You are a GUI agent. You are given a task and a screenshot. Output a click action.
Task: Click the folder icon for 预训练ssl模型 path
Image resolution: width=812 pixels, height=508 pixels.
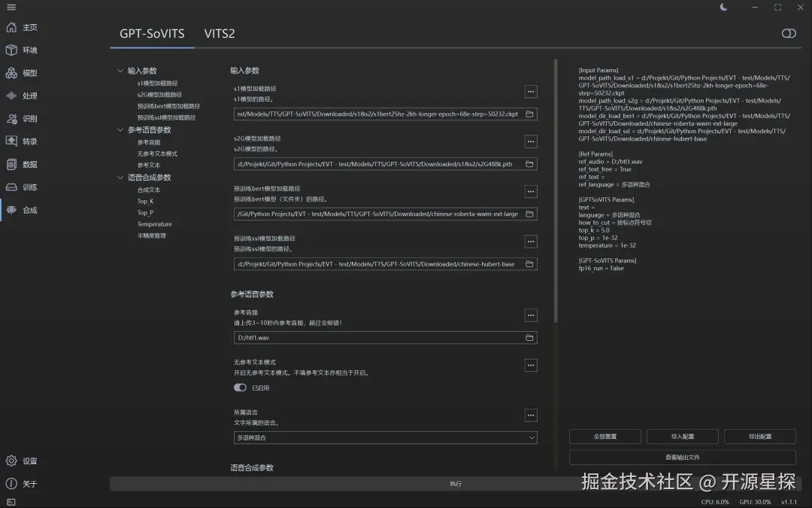(531, 263)
